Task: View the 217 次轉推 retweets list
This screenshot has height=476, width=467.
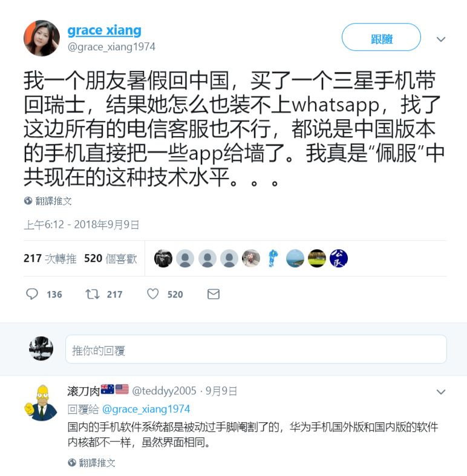Action: [50, 258]
